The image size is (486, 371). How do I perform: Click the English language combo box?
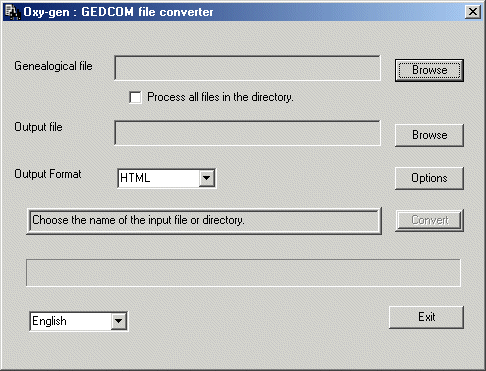click(79, 321)
